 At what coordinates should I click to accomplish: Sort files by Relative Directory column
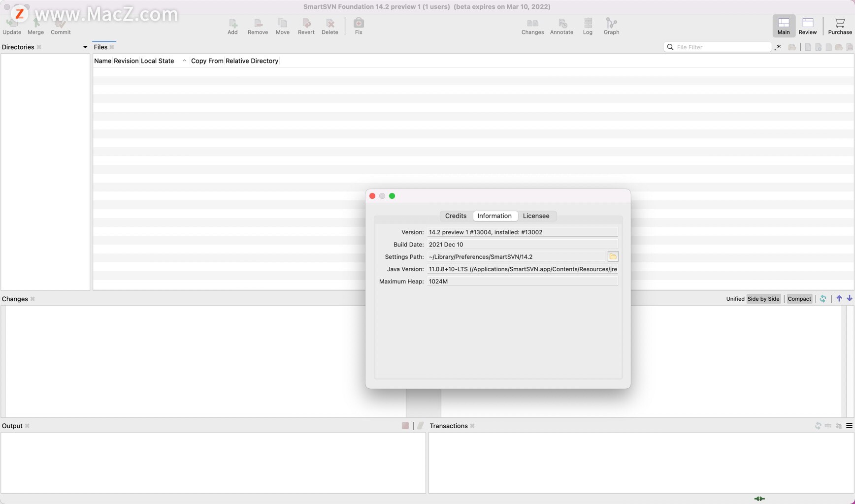[x=252, y=61]
